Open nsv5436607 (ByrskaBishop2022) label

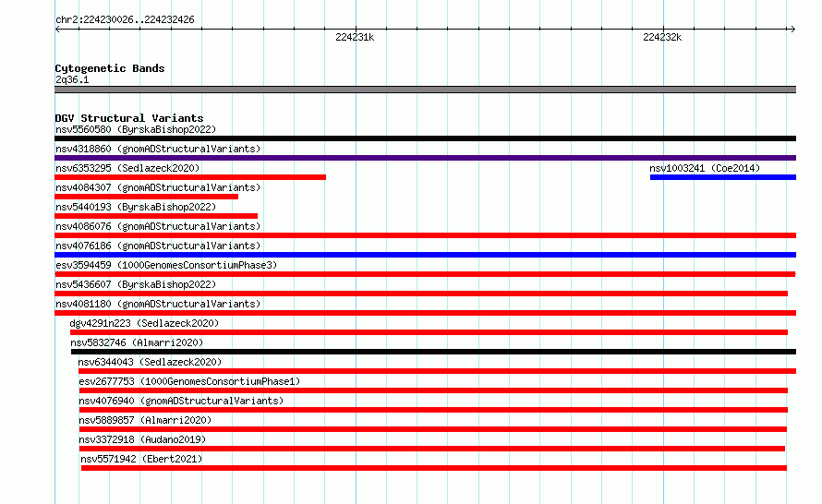click(136, 284)
